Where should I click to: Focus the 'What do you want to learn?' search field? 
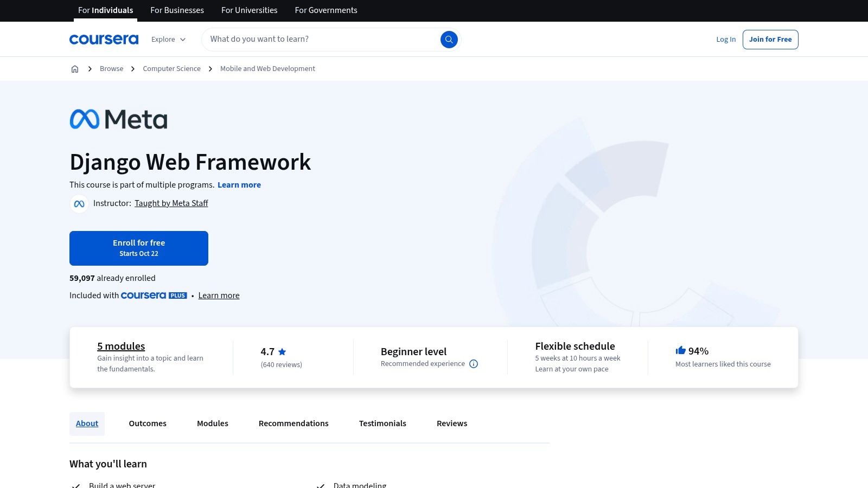pyautogui.click(x=320, y=39)
